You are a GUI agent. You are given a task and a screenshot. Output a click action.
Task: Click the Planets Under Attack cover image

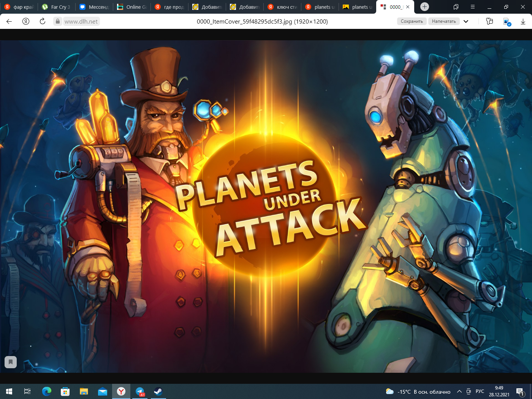coord(266,206)
